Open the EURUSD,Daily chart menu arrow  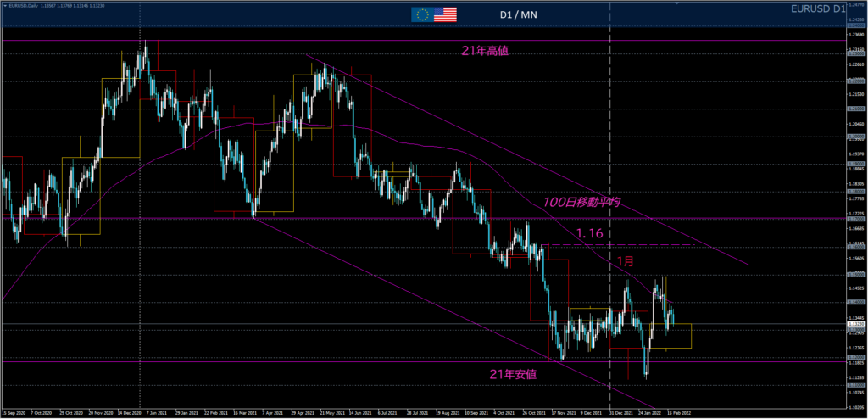pos(4,5)
